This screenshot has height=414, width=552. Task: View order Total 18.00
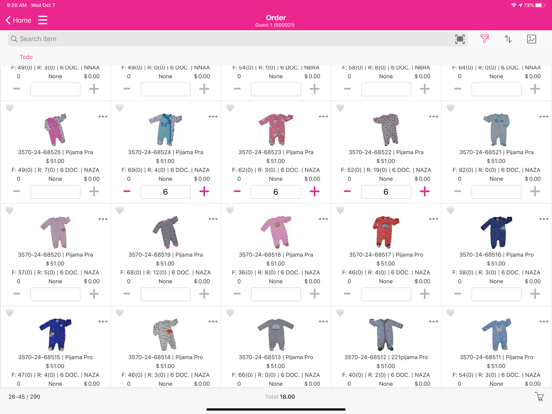[x=280, y=397]
